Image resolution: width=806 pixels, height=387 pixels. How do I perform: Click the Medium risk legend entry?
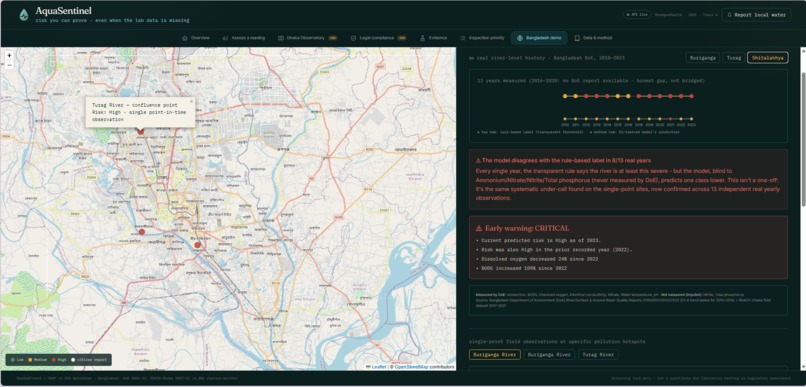click(38, 360)
